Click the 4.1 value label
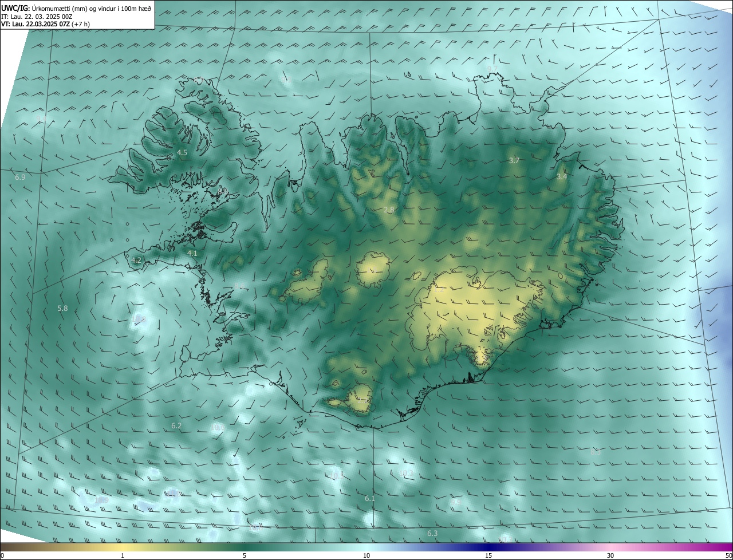 pos(192,253)
